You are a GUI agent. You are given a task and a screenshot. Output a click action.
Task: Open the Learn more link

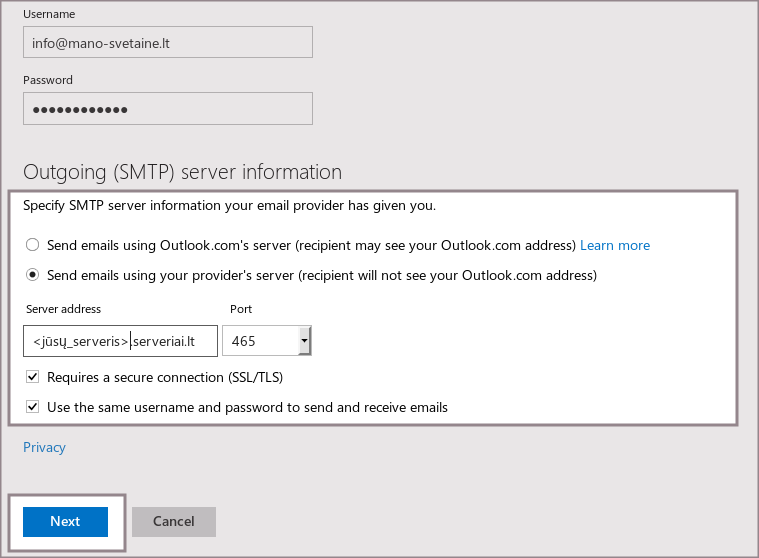pos(614,245)
